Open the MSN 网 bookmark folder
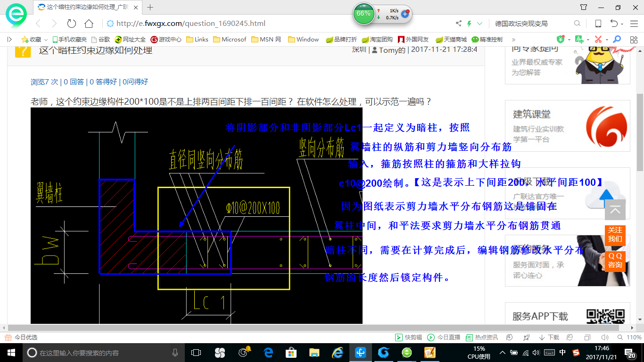This screenshot has width=644, height=362. pyautogui.click(x=266, y=40)
